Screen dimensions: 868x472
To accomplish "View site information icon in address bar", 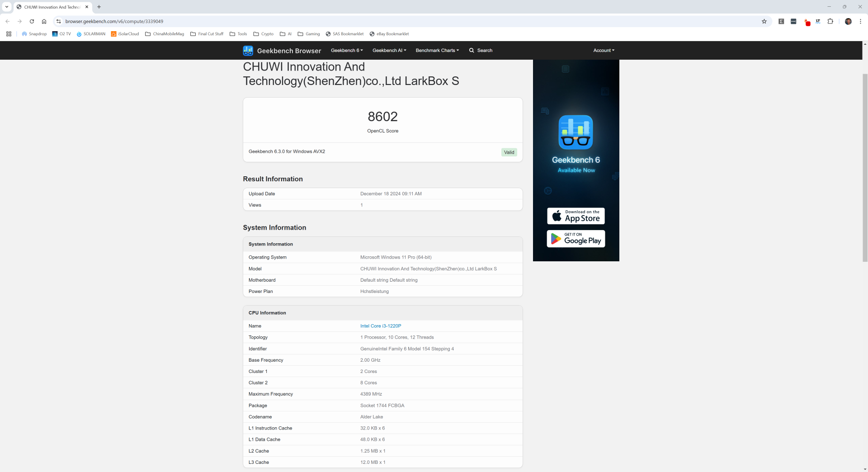I will pos(58,21).
